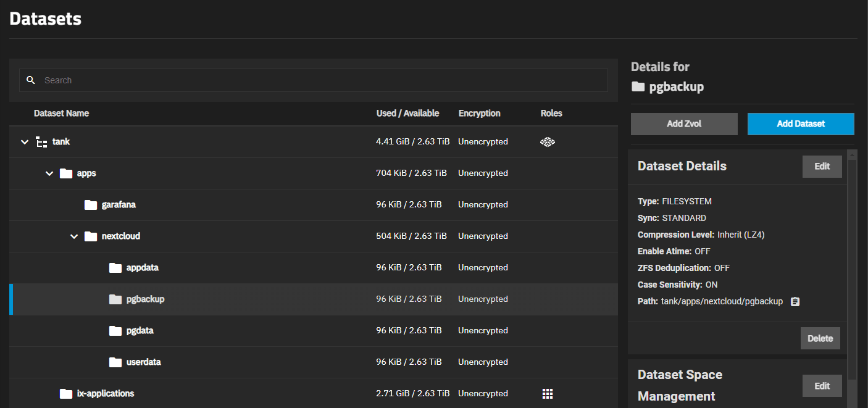The height and width of the screenshot is (408, 868).
Task: Click the roles icon on the tank row
Action: pos(548,141)
